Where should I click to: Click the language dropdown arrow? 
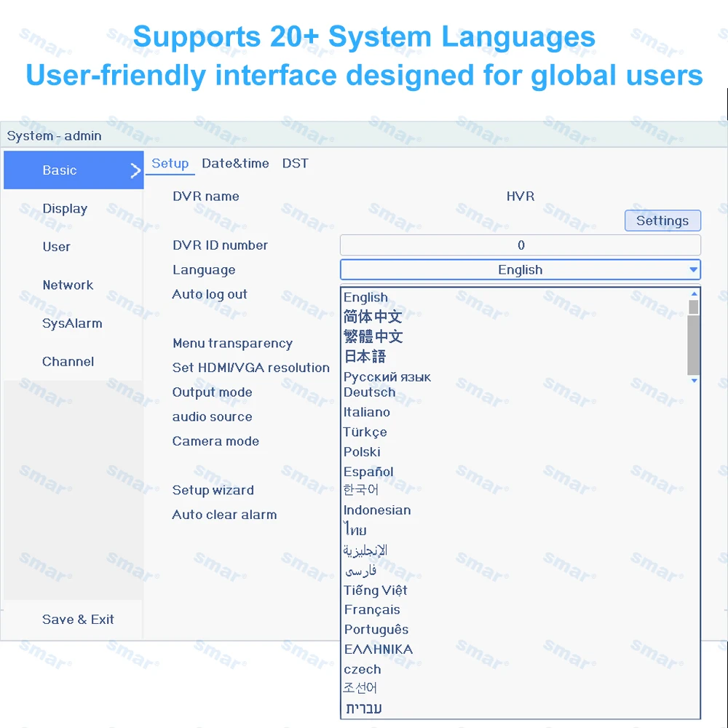tap(693, 270)
